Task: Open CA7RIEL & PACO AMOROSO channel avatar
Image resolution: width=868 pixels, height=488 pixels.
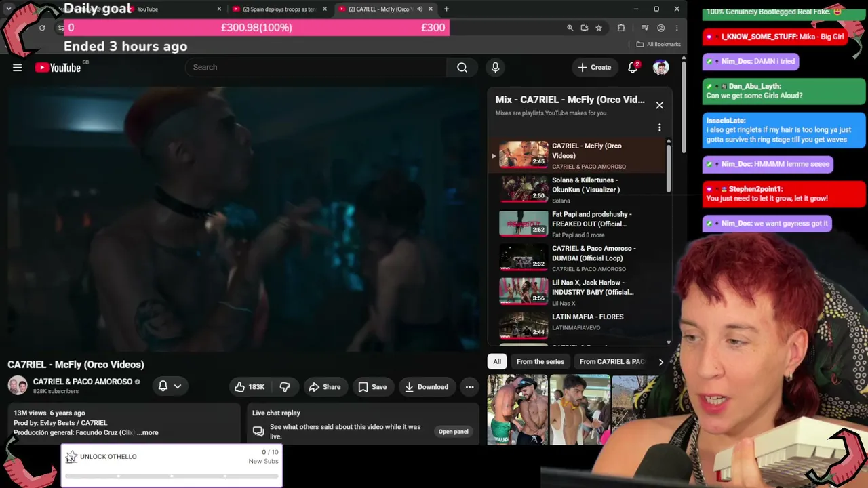Action: (17, 385)
